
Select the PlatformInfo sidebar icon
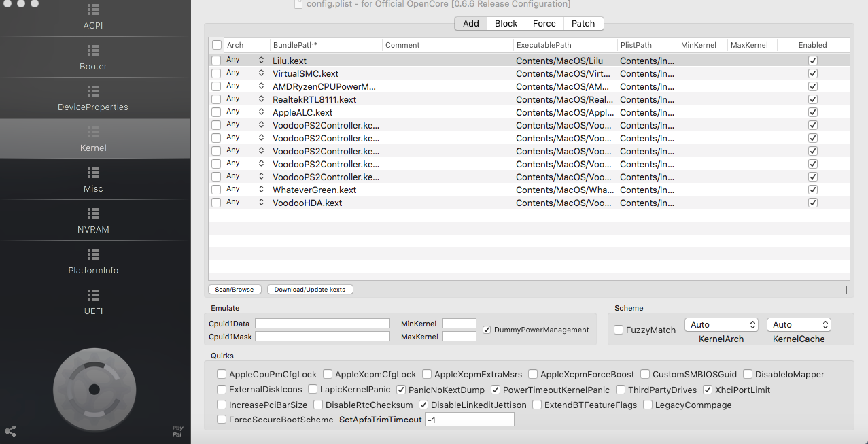pyautogui.click(x=93, y=255)
